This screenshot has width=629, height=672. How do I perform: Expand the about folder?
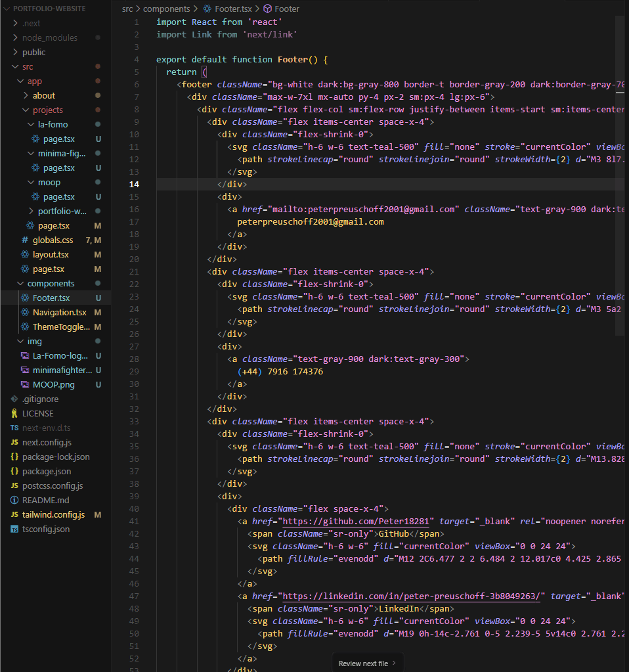coord(26,95)
